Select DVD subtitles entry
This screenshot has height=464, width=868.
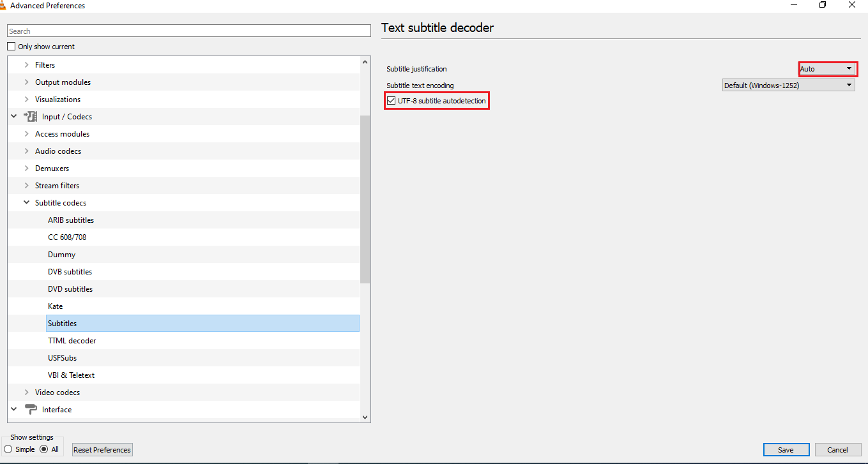point(70,289)
